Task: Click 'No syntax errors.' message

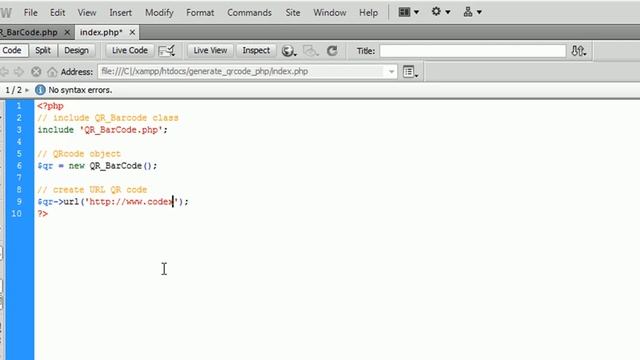Action: 80,90
